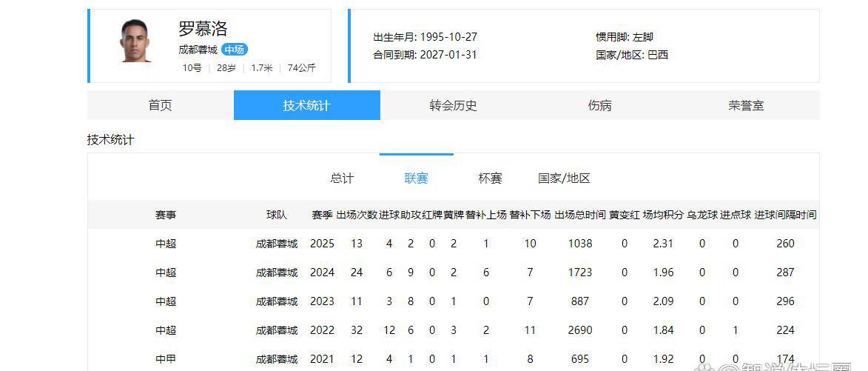Click the player name 罗慕洛

tap(203, 29)
